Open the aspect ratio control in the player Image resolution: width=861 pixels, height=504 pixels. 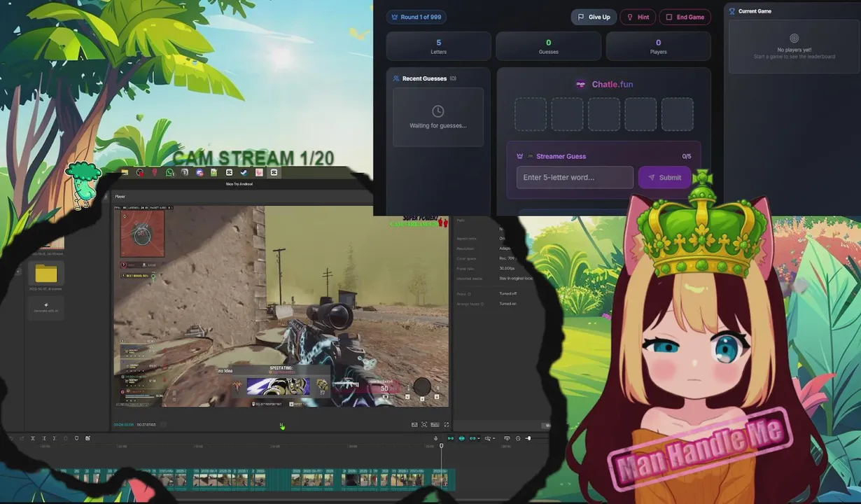tap(435, 425)
